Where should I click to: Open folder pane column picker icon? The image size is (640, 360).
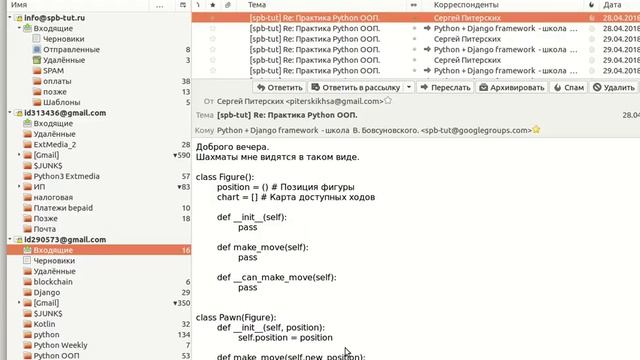click(183, 5)
